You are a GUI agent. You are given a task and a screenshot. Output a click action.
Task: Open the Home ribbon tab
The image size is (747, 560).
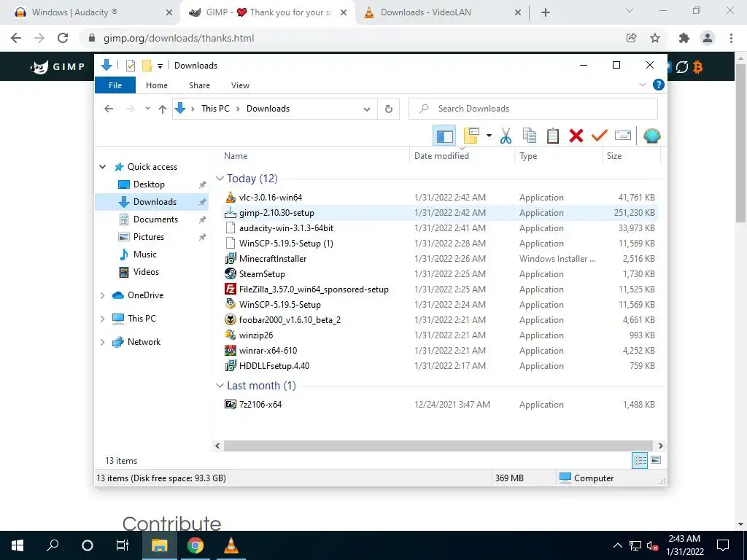point(157,85)
